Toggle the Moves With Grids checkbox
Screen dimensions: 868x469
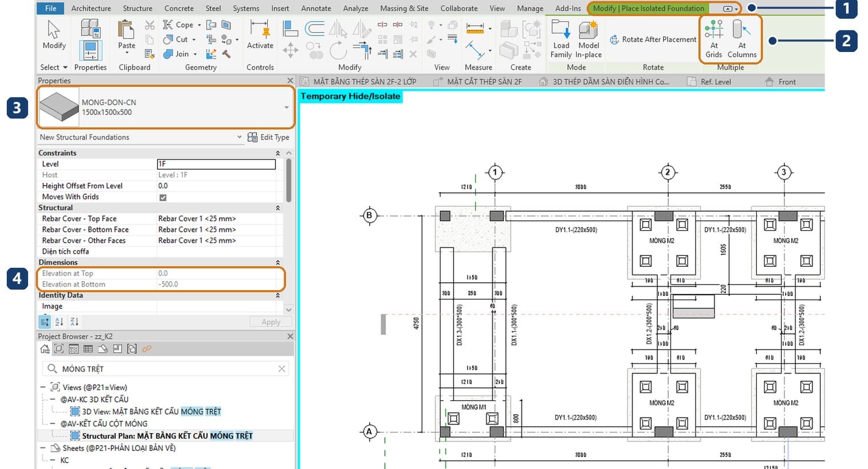(163, 198)
